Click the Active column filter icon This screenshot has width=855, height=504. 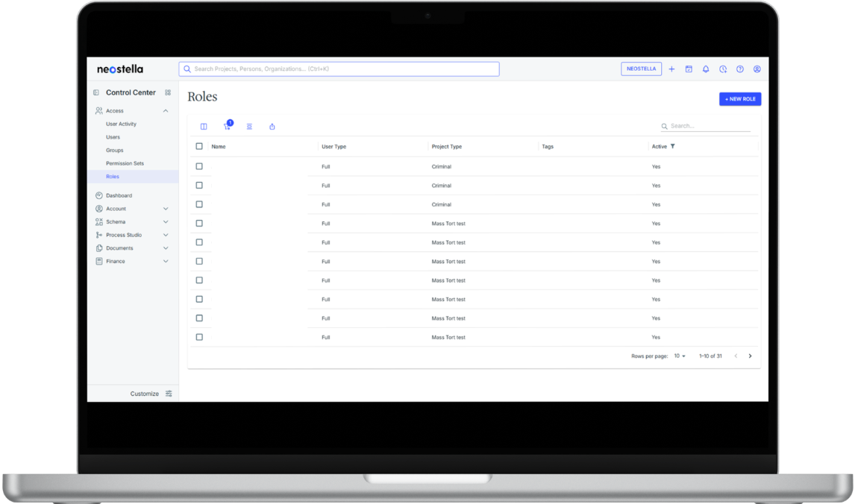tap(673, 146)
